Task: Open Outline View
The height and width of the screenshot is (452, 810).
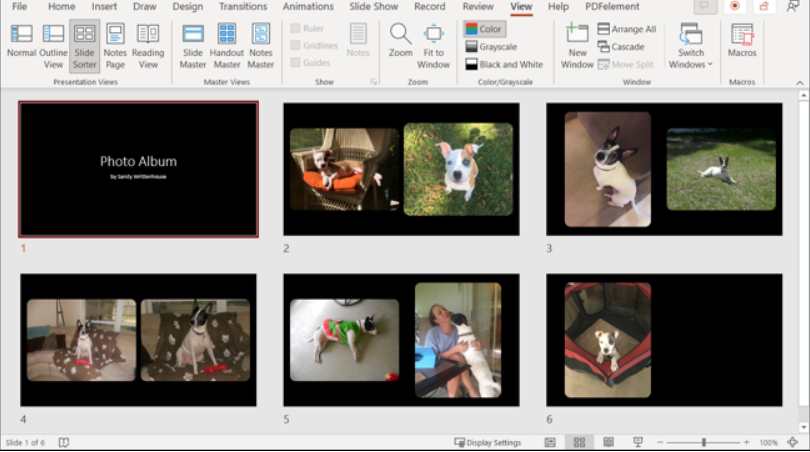Action: (x=53, y=43)
